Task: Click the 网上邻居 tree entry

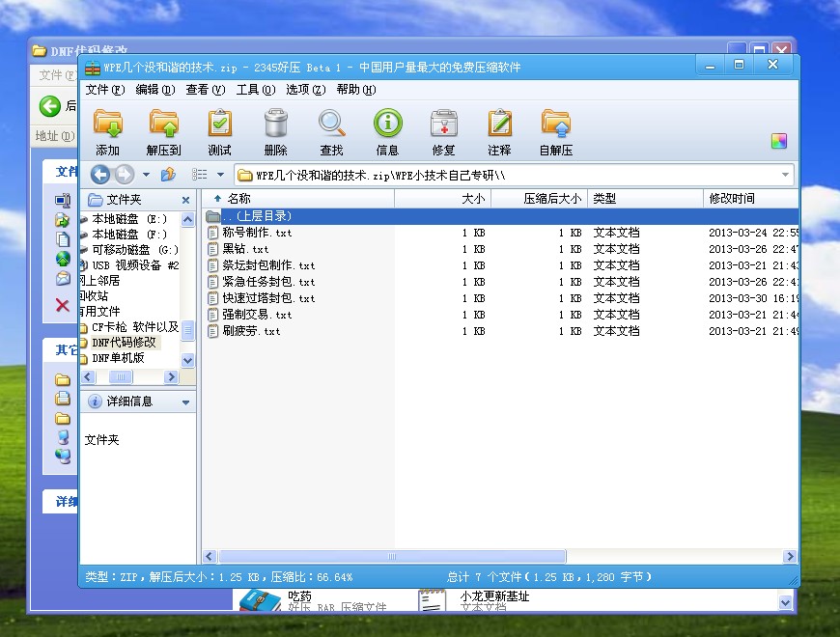Action: pyautogui.click(x=99, y=281)
